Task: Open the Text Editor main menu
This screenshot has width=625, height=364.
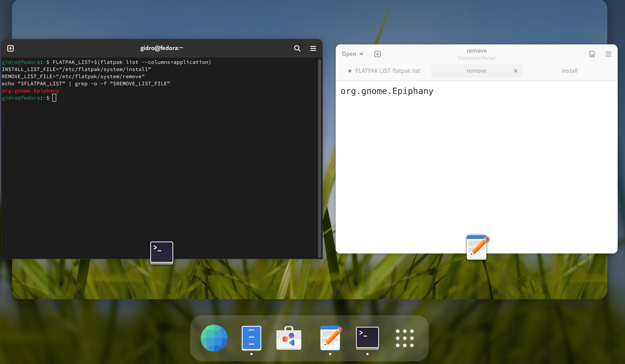Action: (x=609, y=54)
